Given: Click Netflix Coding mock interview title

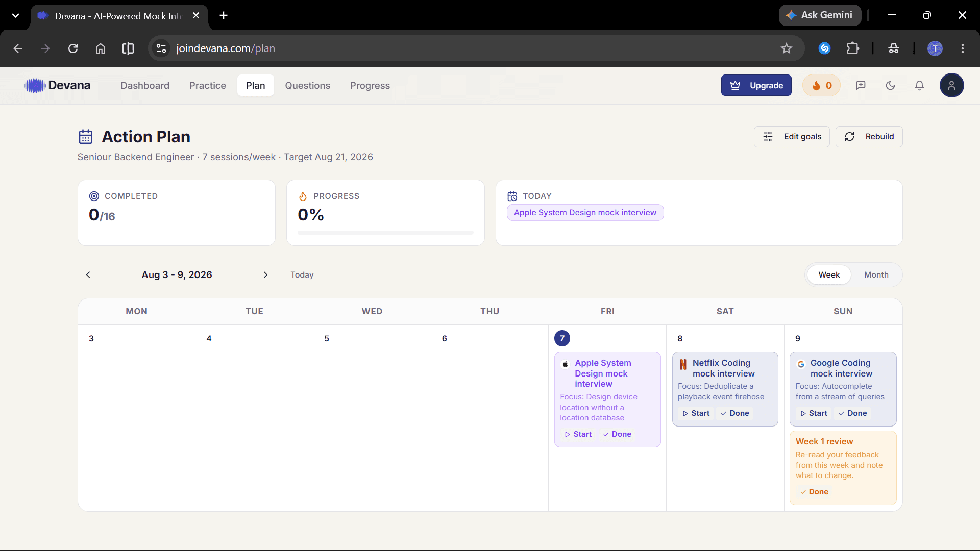Looking at the screenshot, I should [723, 368].
